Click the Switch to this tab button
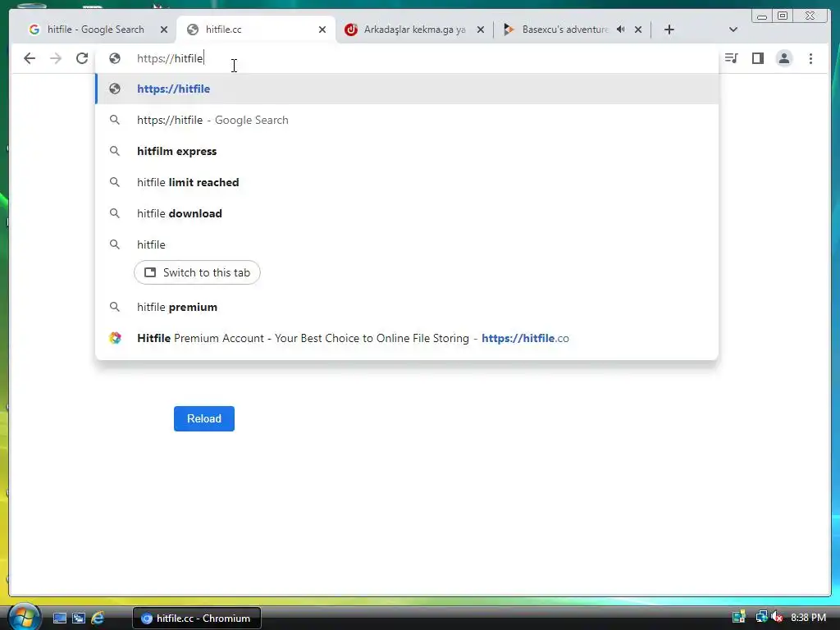 coord(197,272)
